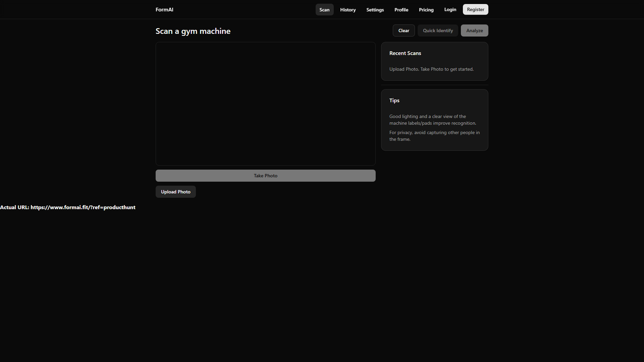
Task: Click the Upload Photo button
Action: click(175, 191)
